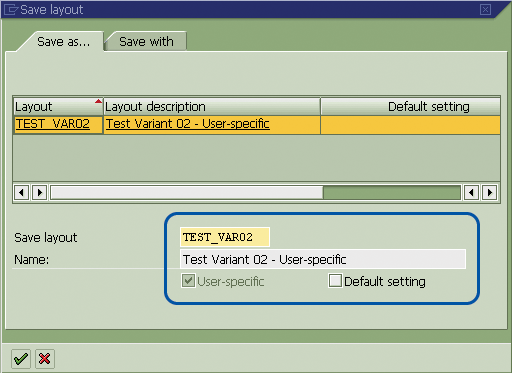The height and width of the screenshot is (373, 512).
Task: Enable the Default setting checkbox
Action: coord(335,281)
